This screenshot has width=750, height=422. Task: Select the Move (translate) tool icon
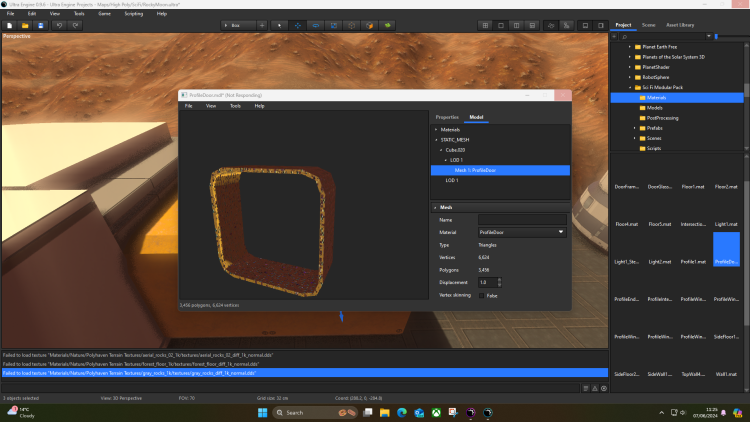[297, 24]
